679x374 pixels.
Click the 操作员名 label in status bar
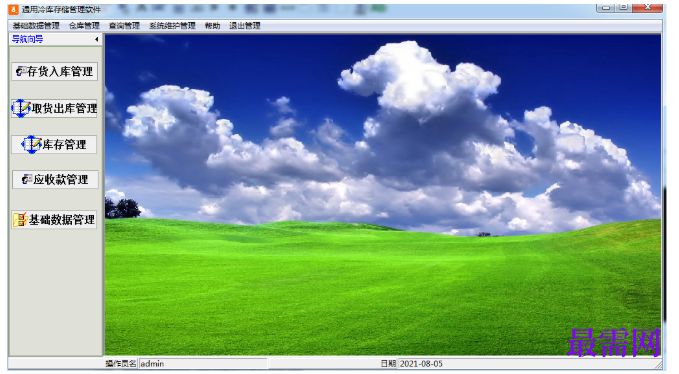tap(121, 364)
